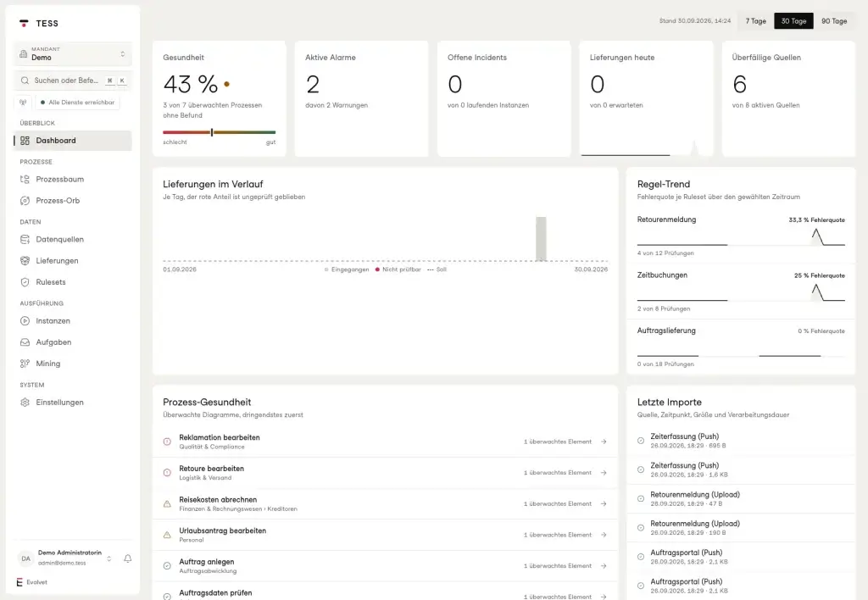Open the notifications bell
Screen dimensions: 868x600
128,558
